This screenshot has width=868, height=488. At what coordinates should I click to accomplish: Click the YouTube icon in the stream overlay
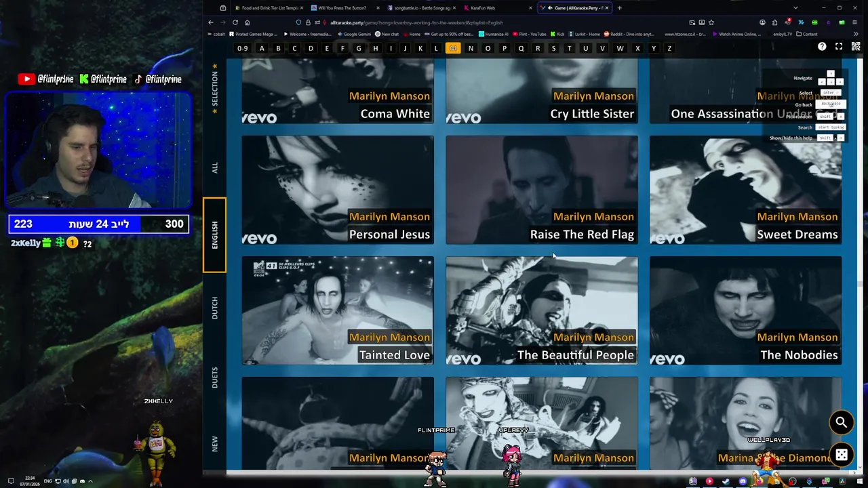click(26, 79)
